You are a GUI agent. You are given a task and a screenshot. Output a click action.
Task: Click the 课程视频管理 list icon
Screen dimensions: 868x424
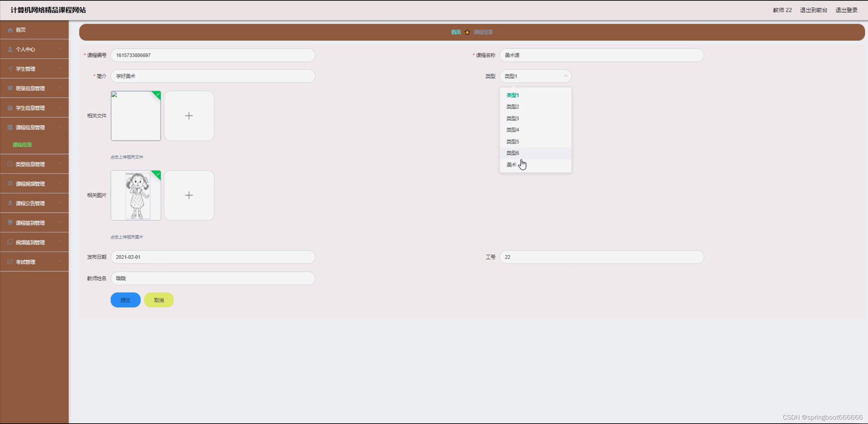10,183
